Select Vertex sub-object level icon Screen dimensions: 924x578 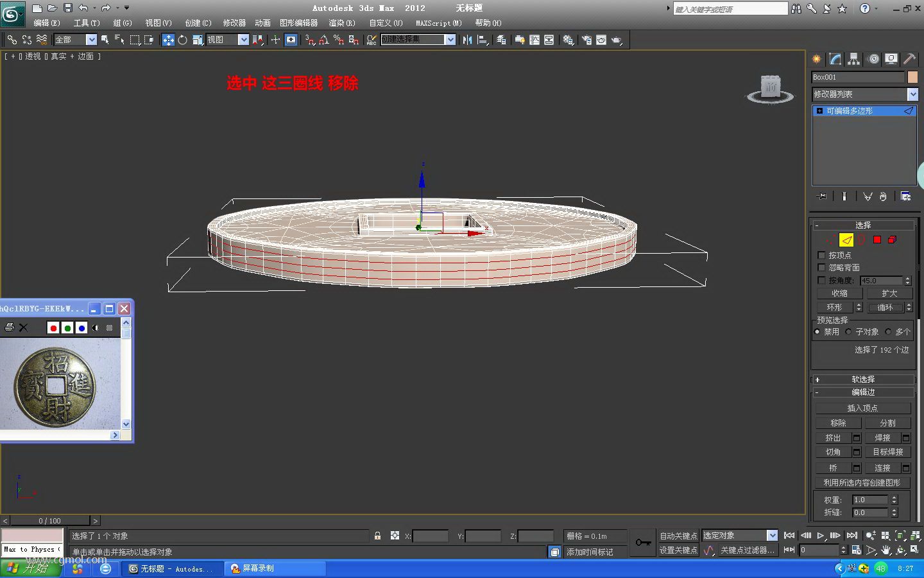coord(831,240)
